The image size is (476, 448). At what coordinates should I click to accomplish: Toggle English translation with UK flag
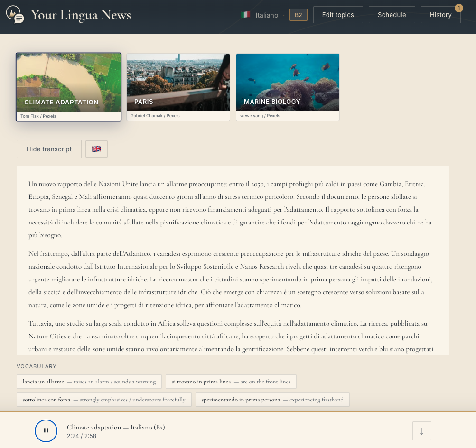pos(96,149)
